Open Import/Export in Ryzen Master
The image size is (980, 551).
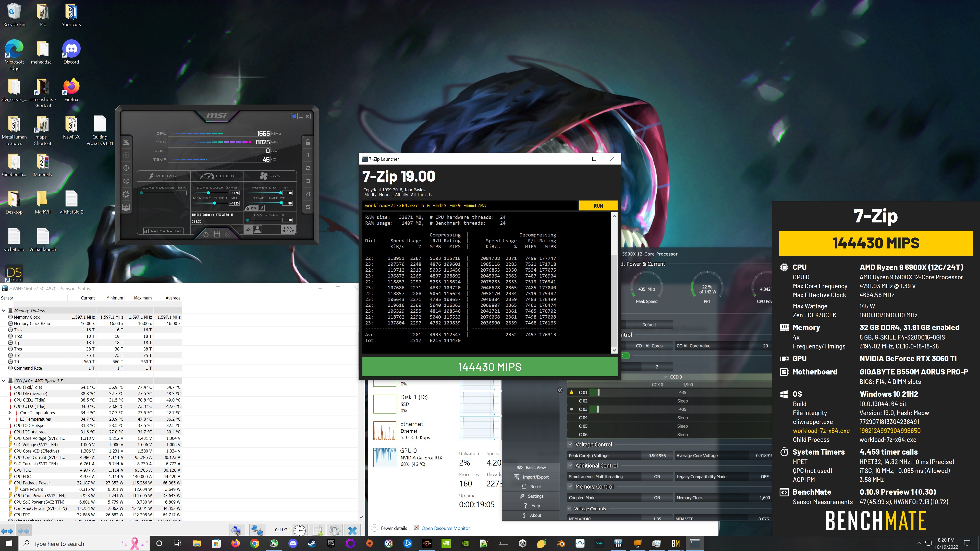tap(531, 477)
